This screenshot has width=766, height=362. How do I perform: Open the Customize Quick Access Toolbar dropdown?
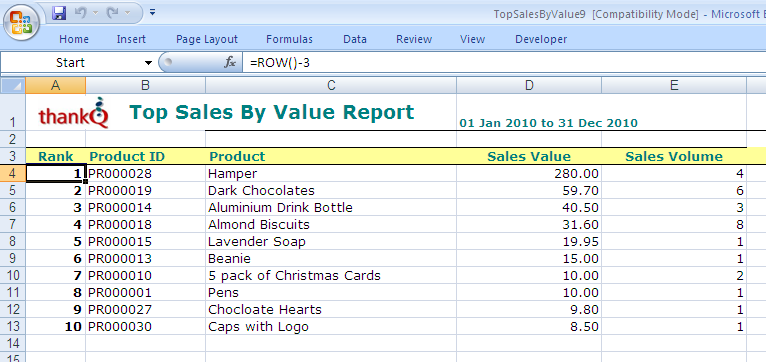(x=152, y=12)
